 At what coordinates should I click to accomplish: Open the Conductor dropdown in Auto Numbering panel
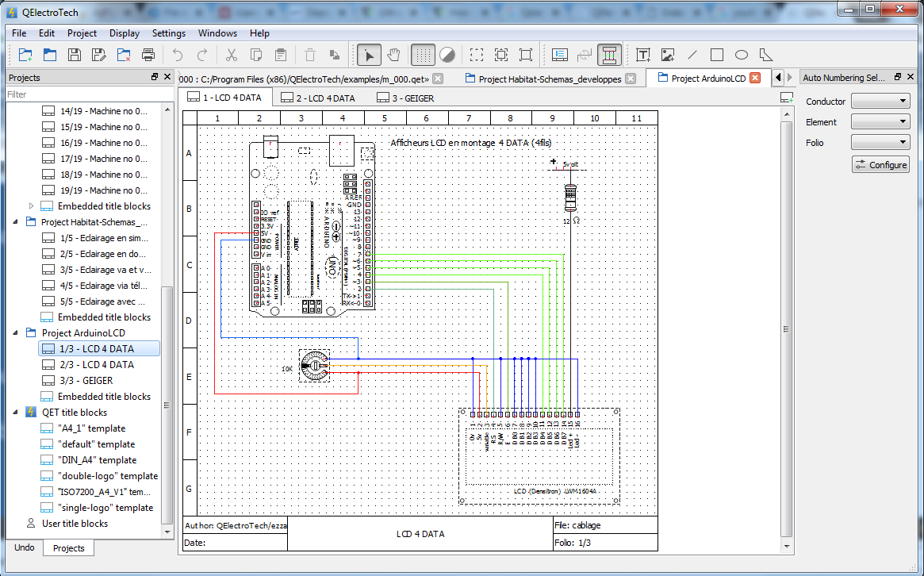(880, 102)
